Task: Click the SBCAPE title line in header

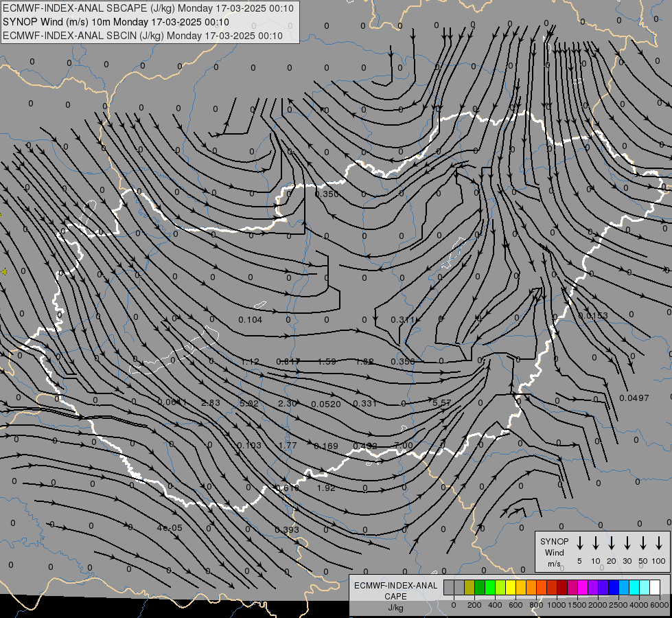Action: pos(148,8)
